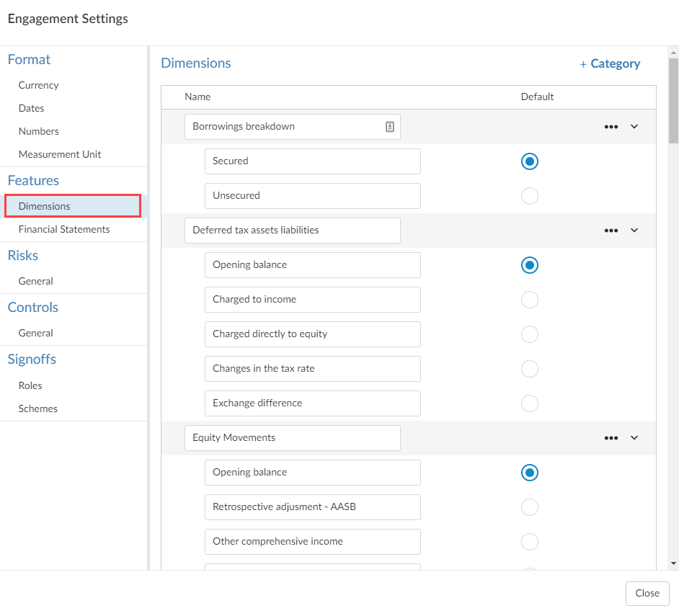Select Charged to income as default
Image resolution: width=679 pixels, height=616 pixels.
point(530,300)
